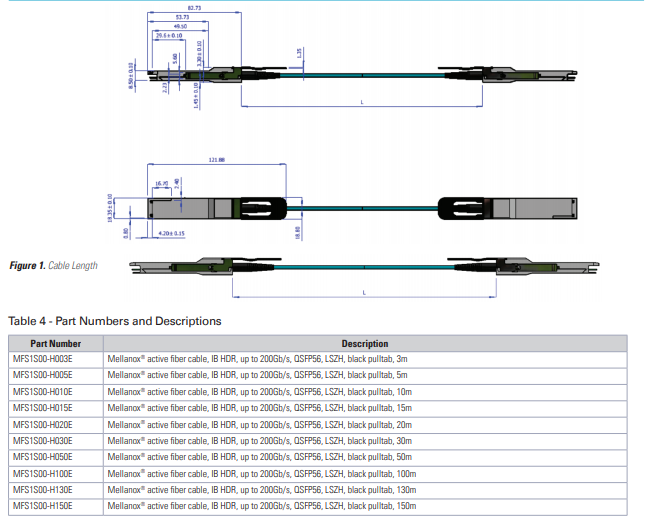Click the L length label in top drawing
Image resolution: width=653 pixels, height=526 pixels.
click(361, 102)
